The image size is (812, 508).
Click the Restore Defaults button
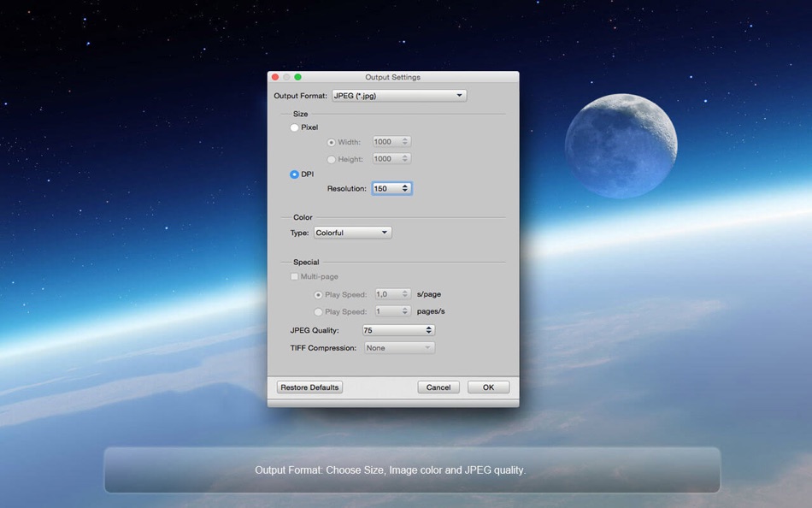(x=309, y=387)
